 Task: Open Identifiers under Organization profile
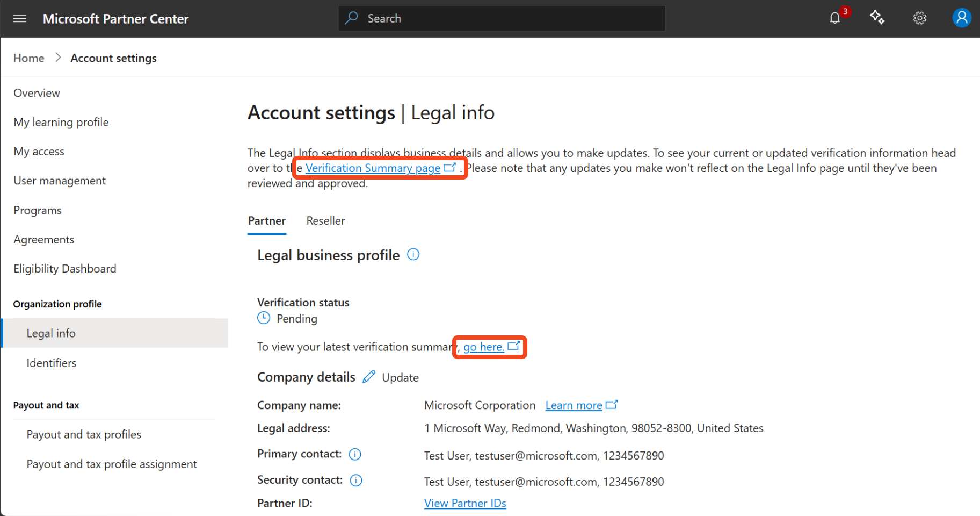[x=52, y=363]
